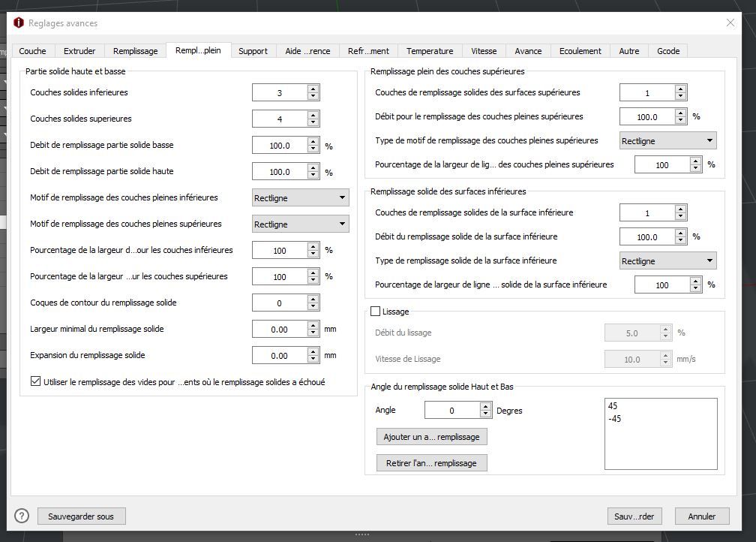Expand Type de remplissage solide surface inférieure dropdown
This screenshot has width=756, height=542.
coord(667,260)
